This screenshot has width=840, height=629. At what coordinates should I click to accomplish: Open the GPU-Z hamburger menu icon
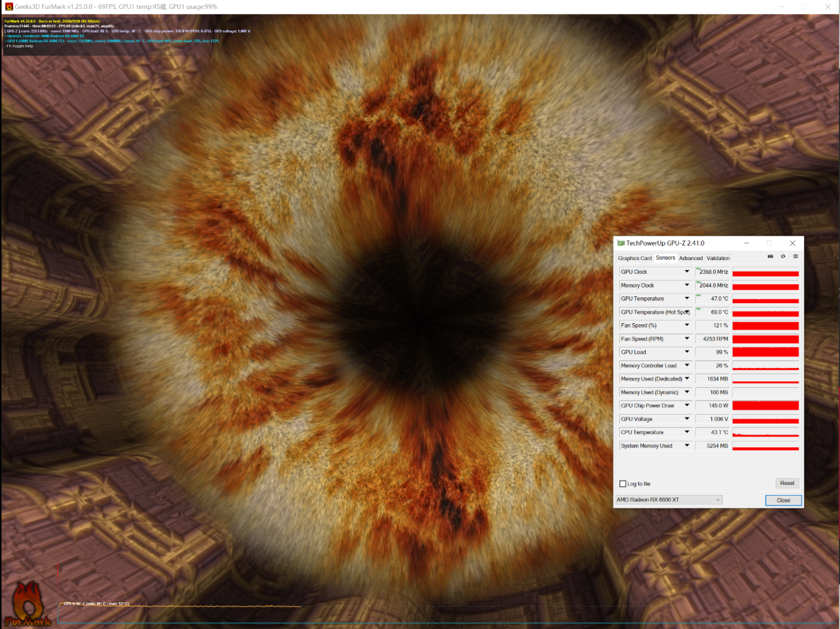[x=795, y=257]
